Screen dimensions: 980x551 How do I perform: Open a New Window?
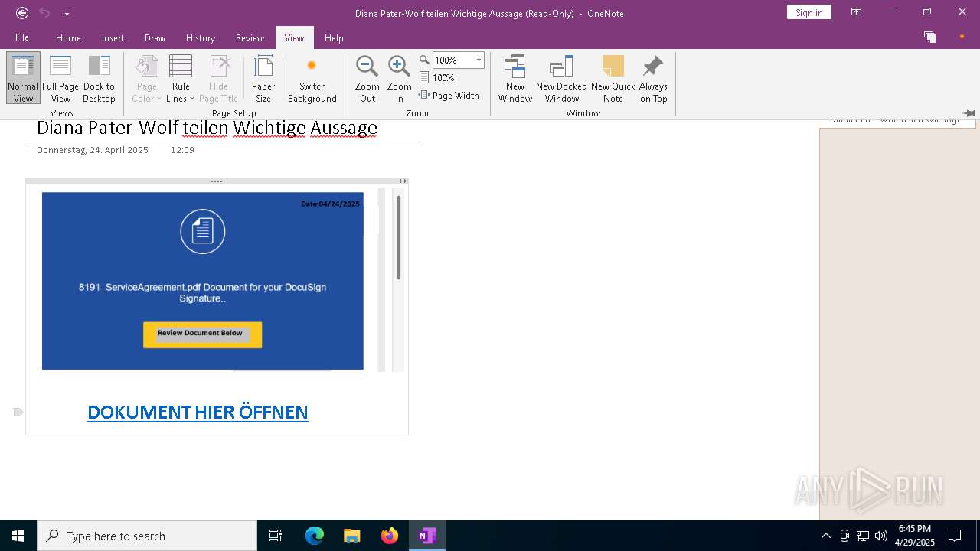(x=515, y=78)
